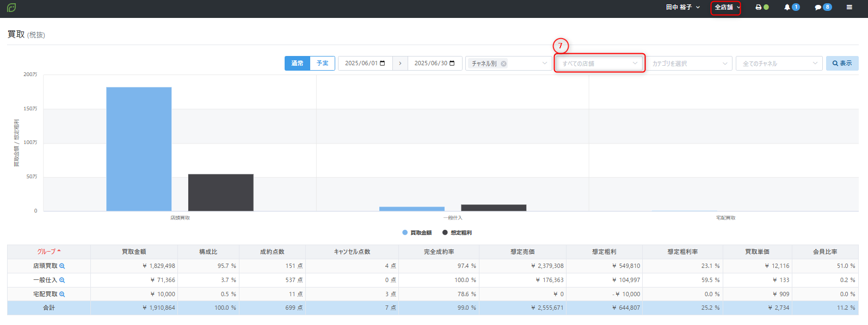Open the カテゴリを選択 dropdown
The height and width of the screenshot is (325, 868).
[689, 64]
